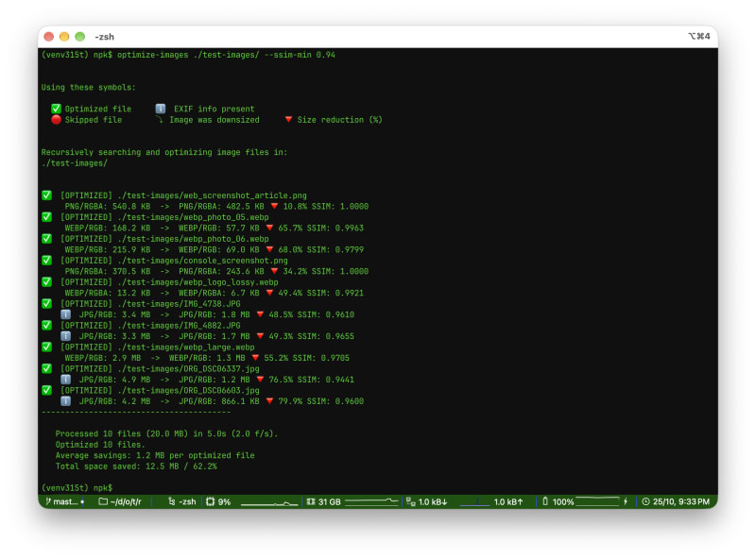This screenshot has height=559, width=756.
Task: Click the green check icon beside IMG_4738.JPG
Action: tap(46, 304)
